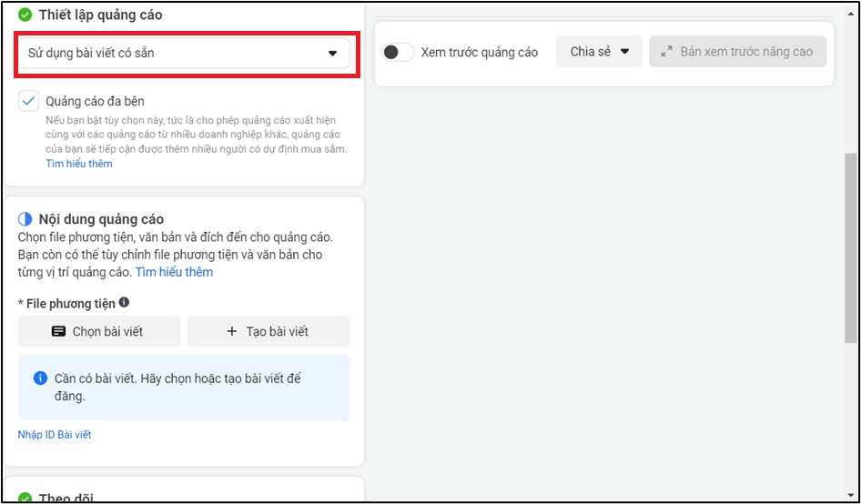Open the "Nhập ID Bài viết" link

(x=55, y=435)
